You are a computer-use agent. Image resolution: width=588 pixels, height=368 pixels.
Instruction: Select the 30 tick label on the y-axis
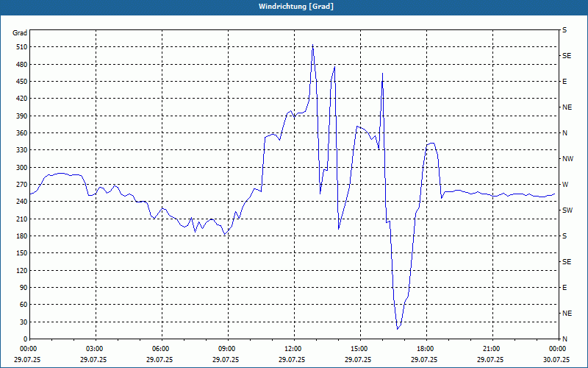(24, 322)
